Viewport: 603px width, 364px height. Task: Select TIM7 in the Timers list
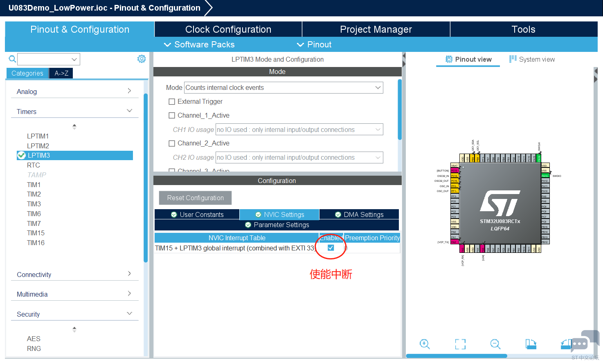tap(34, 223)
